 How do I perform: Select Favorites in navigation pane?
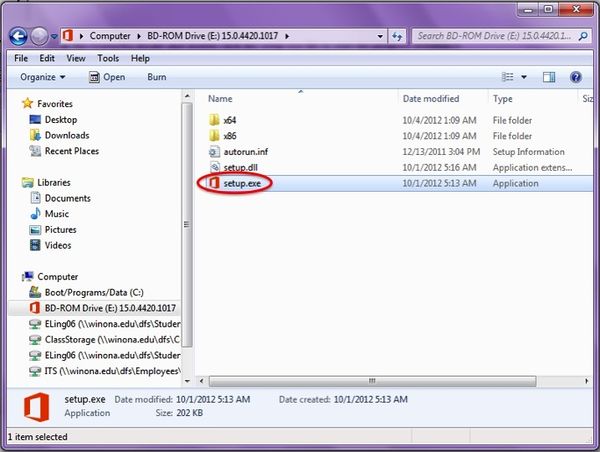[55, 104]
